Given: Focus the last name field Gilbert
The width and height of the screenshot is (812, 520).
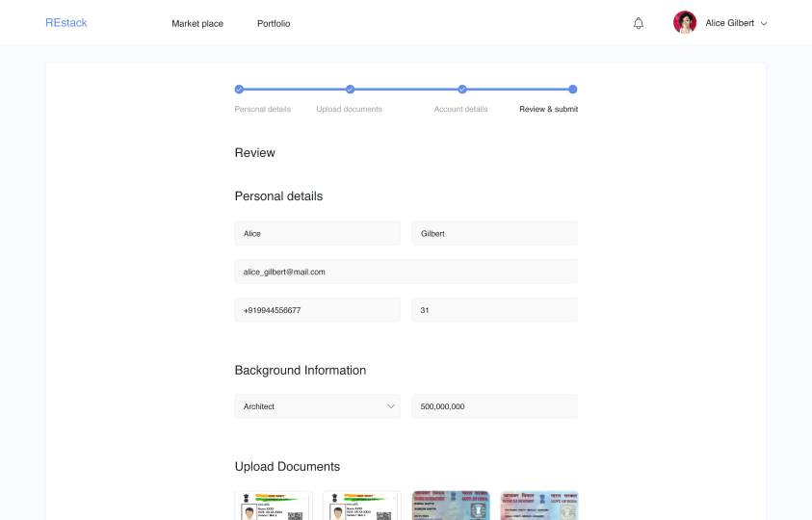Looking at the screenshot, I should 494,234.
